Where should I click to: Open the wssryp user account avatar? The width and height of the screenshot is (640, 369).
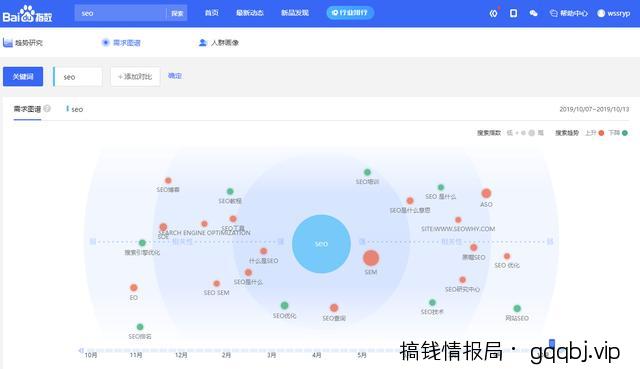601,13
